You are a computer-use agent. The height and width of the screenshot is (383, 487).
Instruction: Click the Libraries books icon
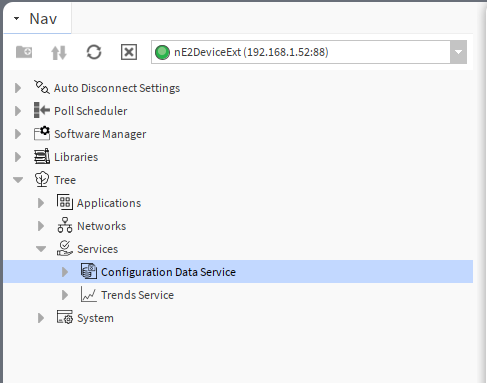pyautogui.click(x=42, y=156)
